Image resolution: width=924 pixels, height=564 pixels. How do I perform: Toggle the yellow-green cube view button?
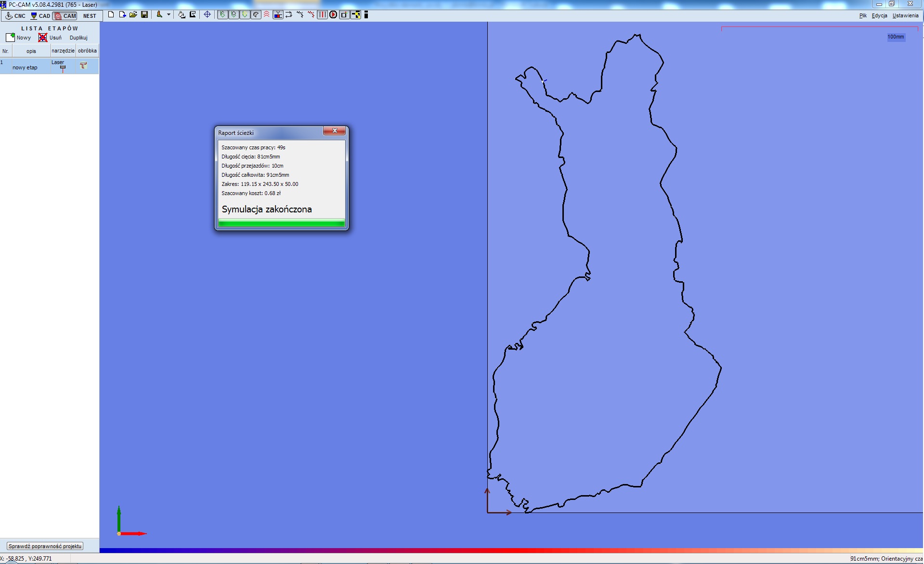click(245, 14)
